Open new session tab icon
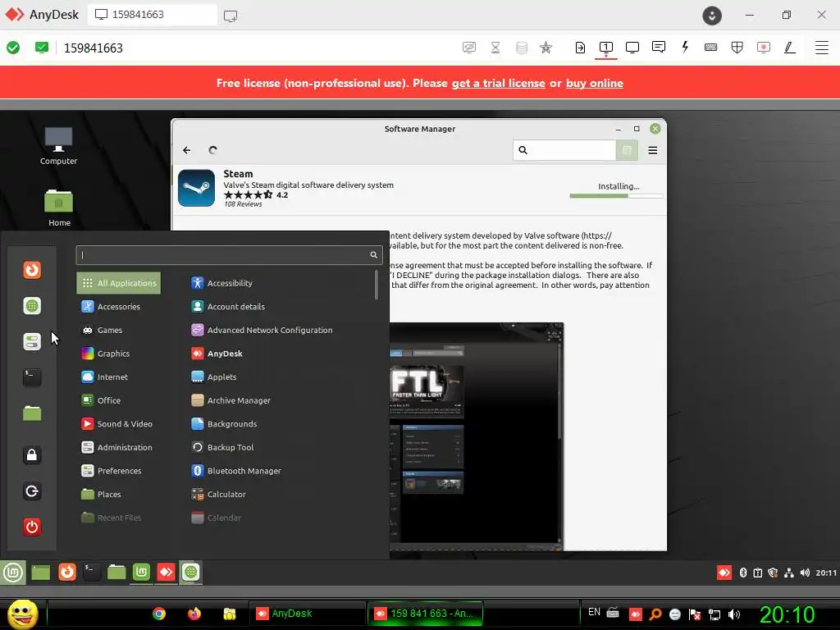 231,16
